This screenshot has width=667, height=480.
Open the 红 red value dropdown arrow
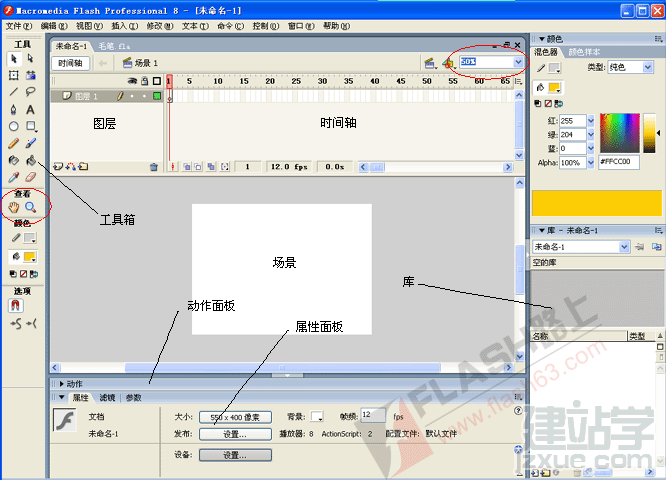591,121
